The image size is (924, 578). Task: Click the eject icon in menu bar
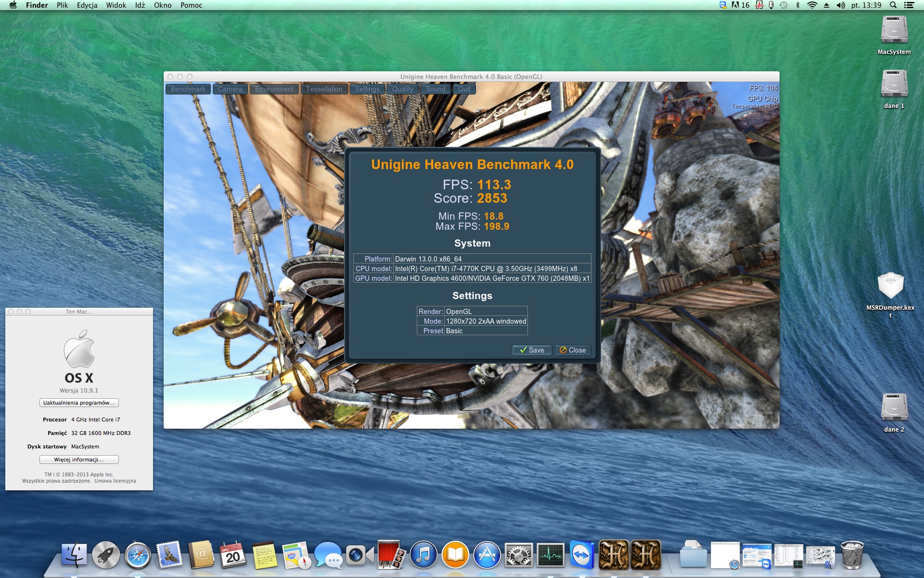pos(826,5)
